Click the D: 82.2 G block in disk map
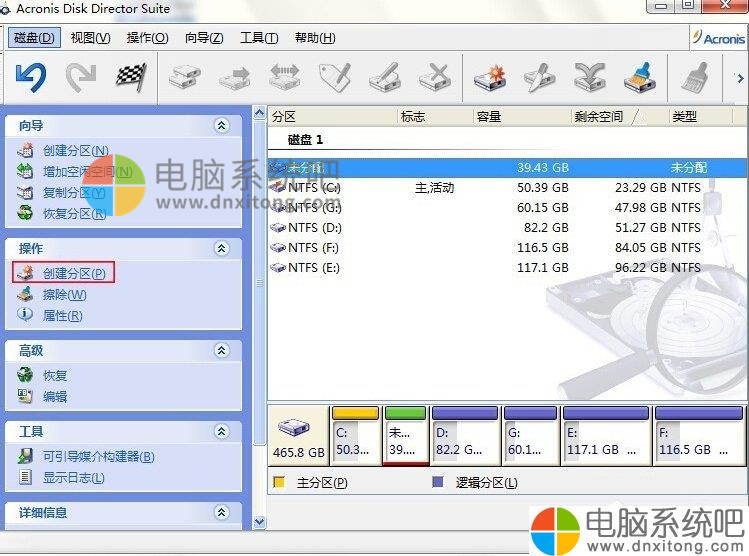 (465, 436)
